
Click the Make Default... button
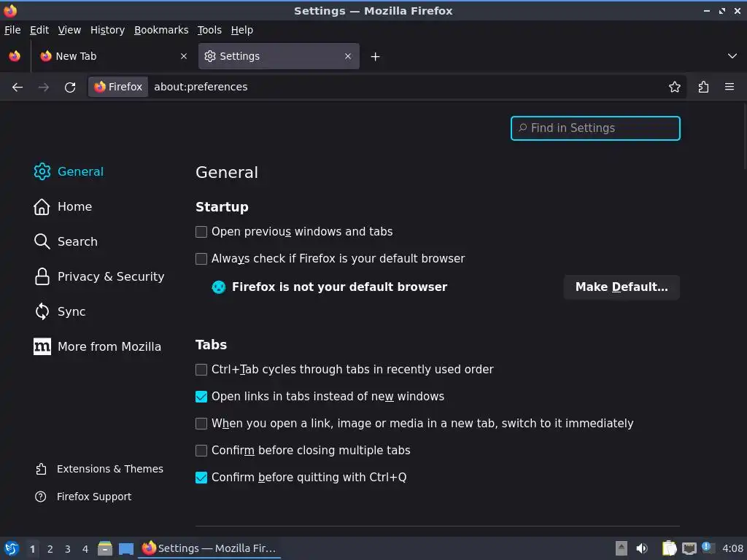tap(622, 287)
